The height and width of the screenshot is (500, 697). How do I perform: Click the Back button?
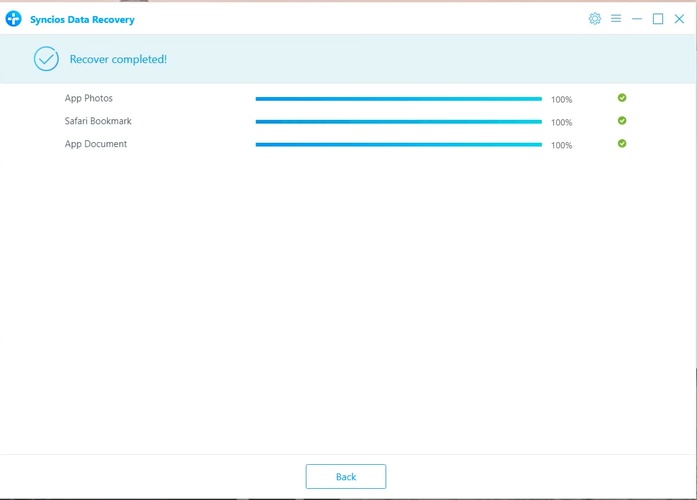point(346,476)
